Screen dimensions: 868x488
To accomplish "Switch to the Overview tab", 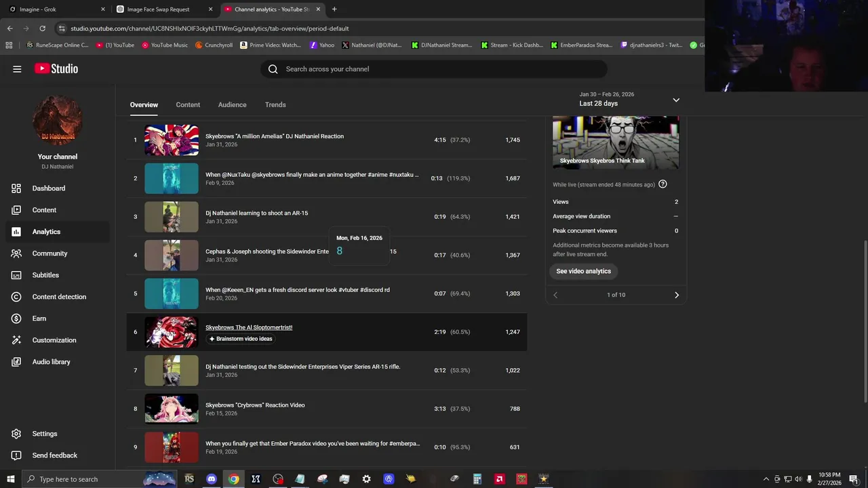I will [x=144, y=105].
